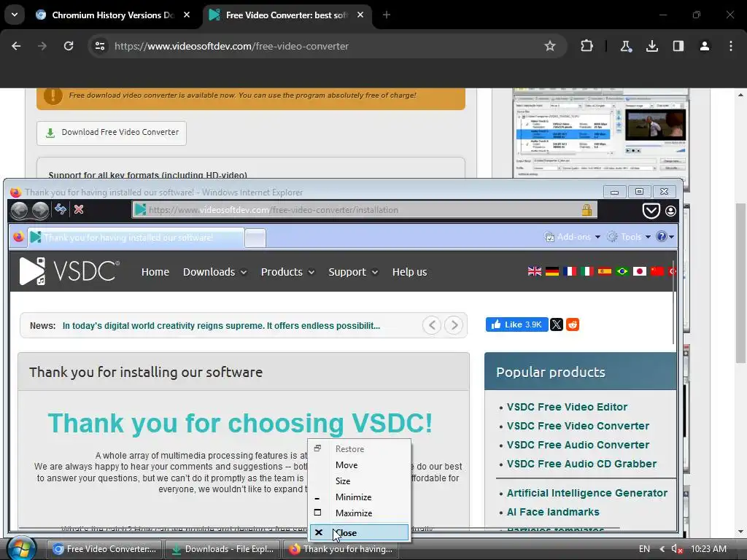Switch language to Japanese flag
The width and height of the screenshot is (747, 560).
click(639, 271)
